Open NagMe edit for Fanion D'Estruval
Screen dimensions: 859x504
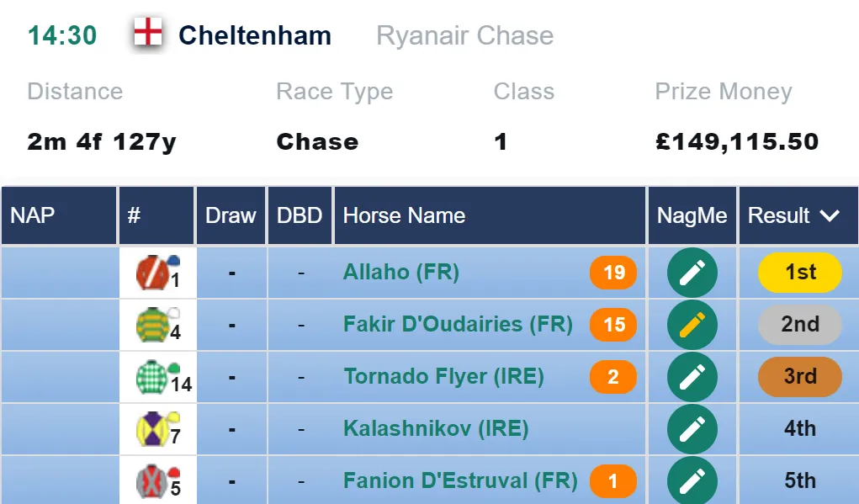coord(692,480)
